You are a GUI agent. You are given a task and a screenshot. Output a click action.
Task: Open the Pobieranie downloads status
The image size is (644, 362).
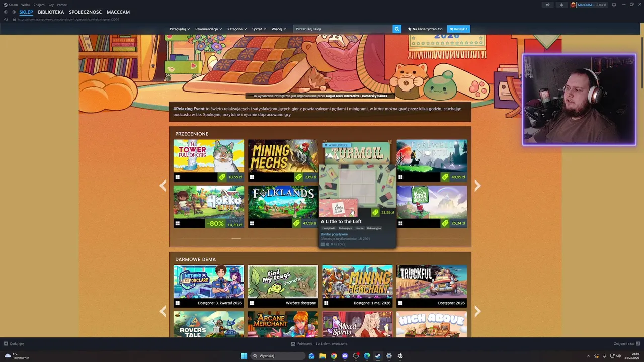319,344
